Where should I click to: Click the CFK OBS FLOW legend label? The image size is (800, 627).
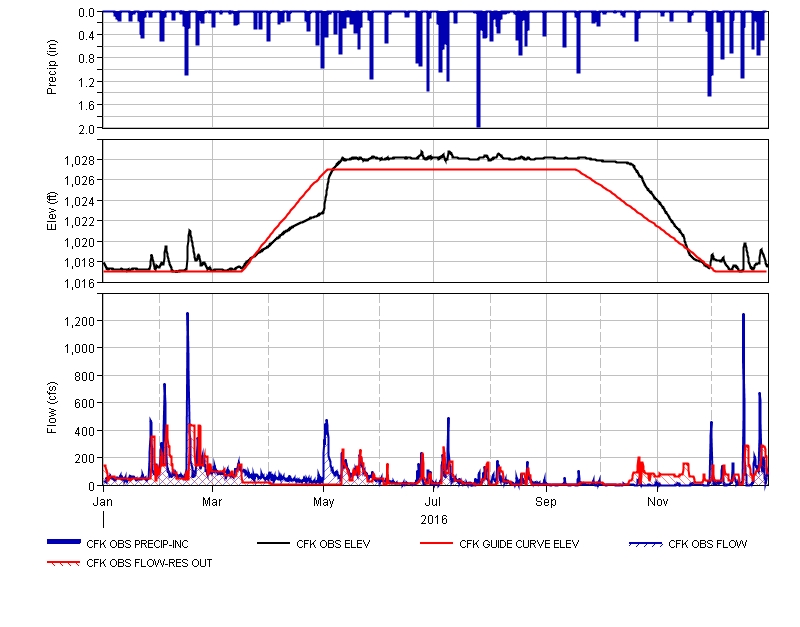[708, 544]
